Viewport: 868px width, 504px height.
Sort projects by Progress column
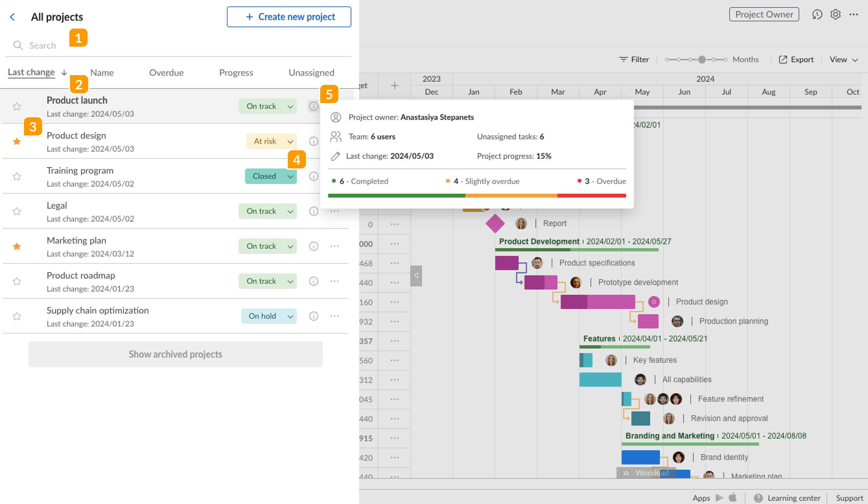click(x=236, y=73)
